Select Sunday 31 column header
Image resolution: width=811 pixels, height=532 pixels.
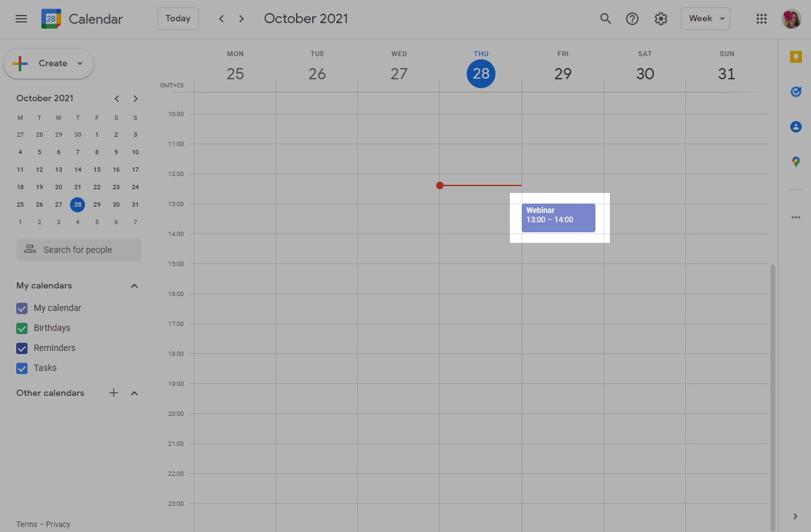(x=727, y=67)
